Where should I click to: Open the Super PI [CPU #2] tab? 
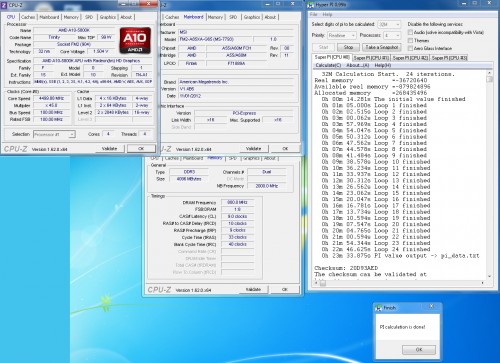410,58
